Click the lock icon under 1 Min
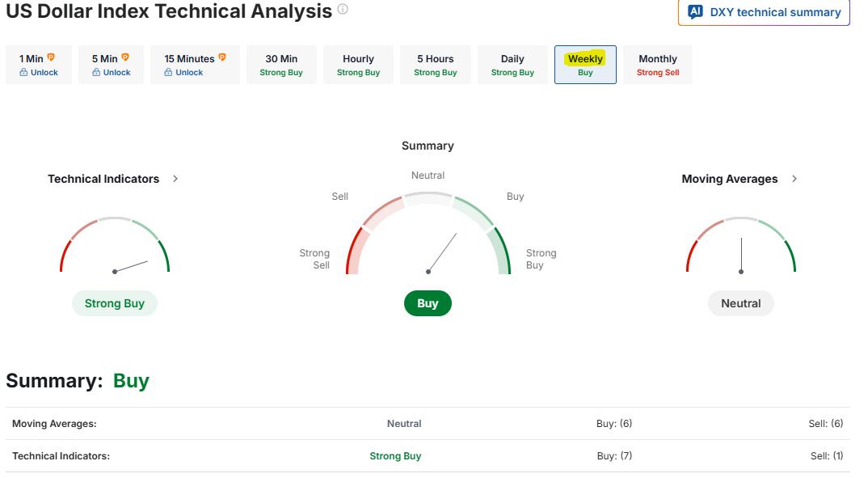The height and width of the screenshot is (478, 868). [24, 73]
